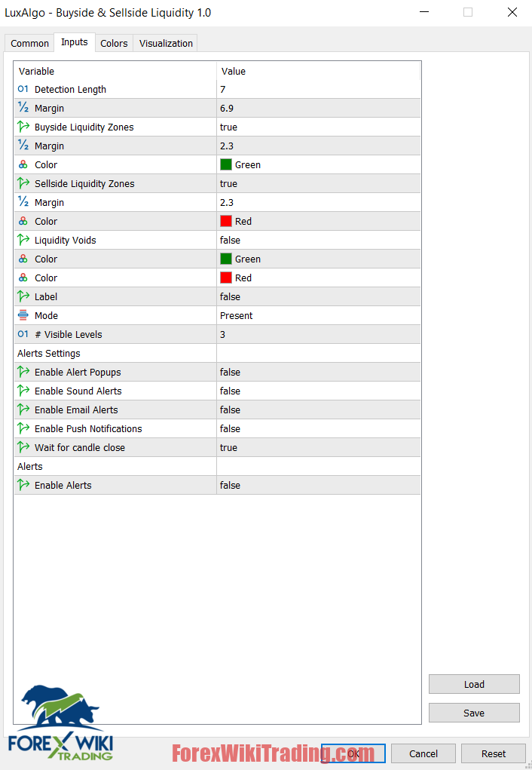Confirm settings with the OK button
Image resolution: width=532 pixels, height=770 pixels.
[x=353, y=753]
